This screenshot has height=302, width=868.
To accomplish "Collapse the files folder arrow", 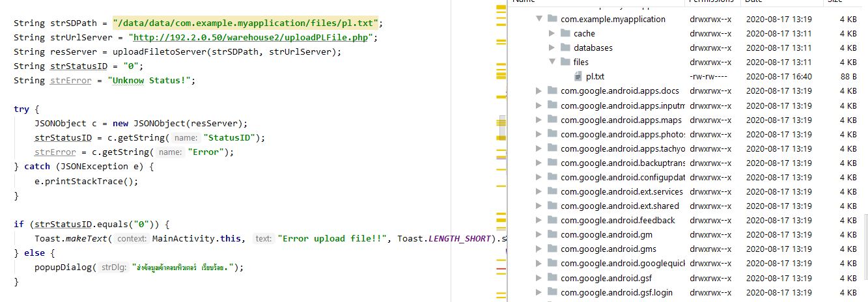I will pos(552,62).
